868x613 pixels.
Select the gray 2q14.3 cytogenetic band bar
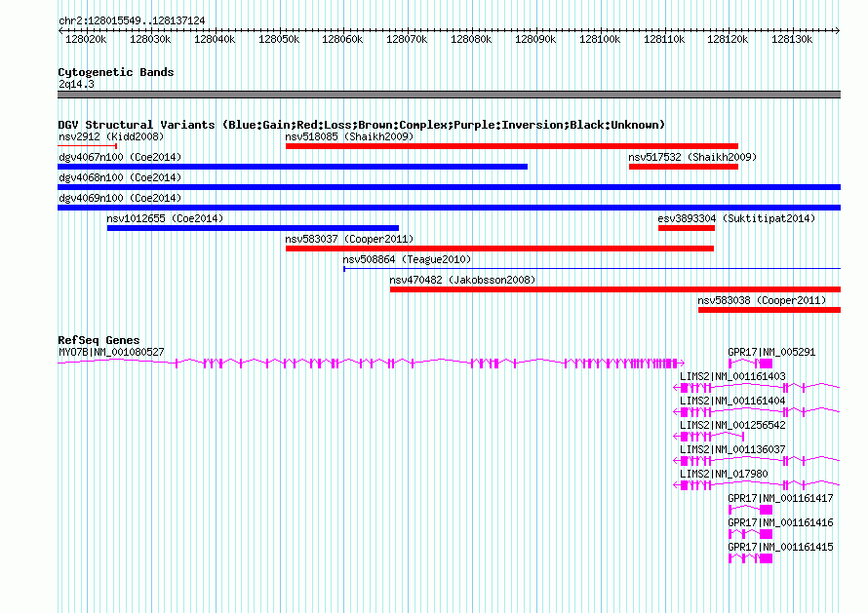point(449,95)
